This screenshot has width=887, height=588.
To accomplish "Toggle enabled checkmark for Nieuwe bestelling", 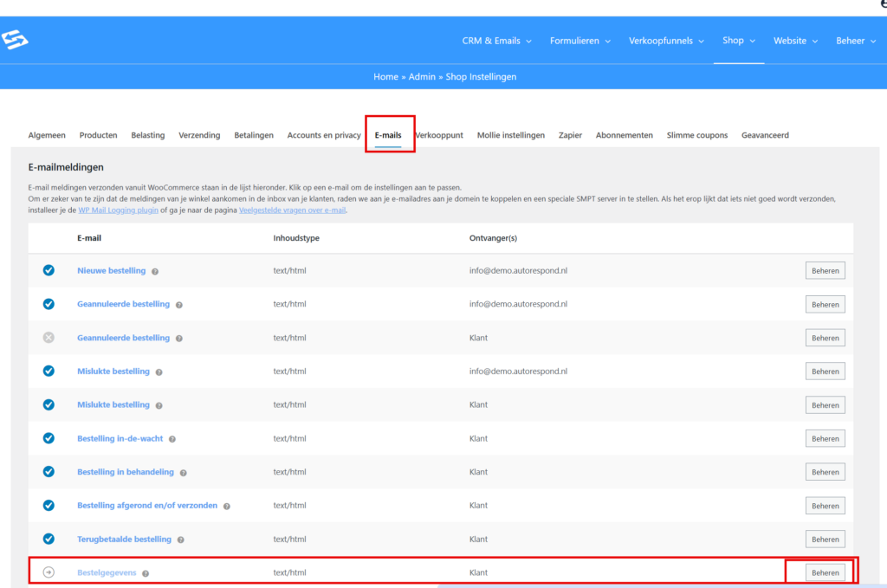I will [x=49, y=270].
